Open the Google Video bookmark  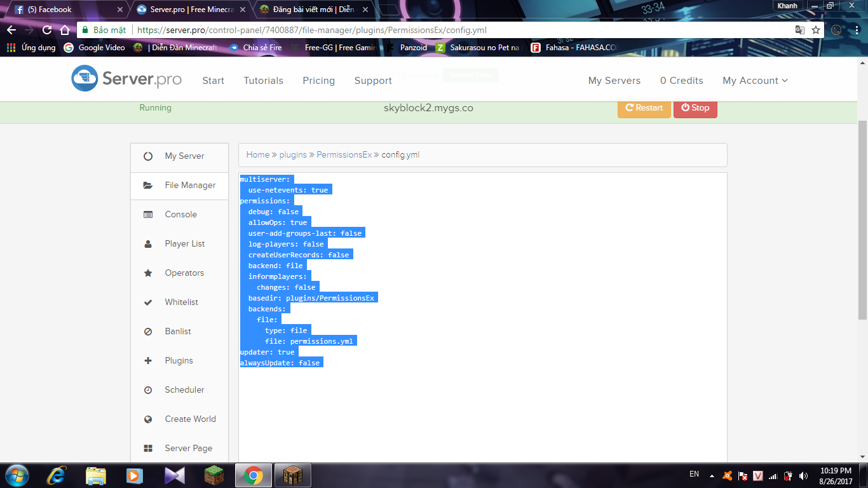click(95, 48)
